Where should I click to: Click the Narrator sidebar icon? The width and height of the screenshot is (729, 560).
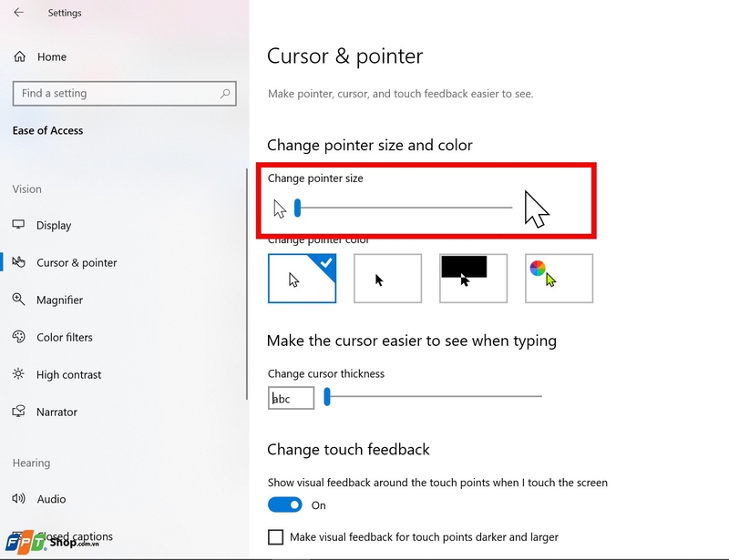tap(18, 412)
